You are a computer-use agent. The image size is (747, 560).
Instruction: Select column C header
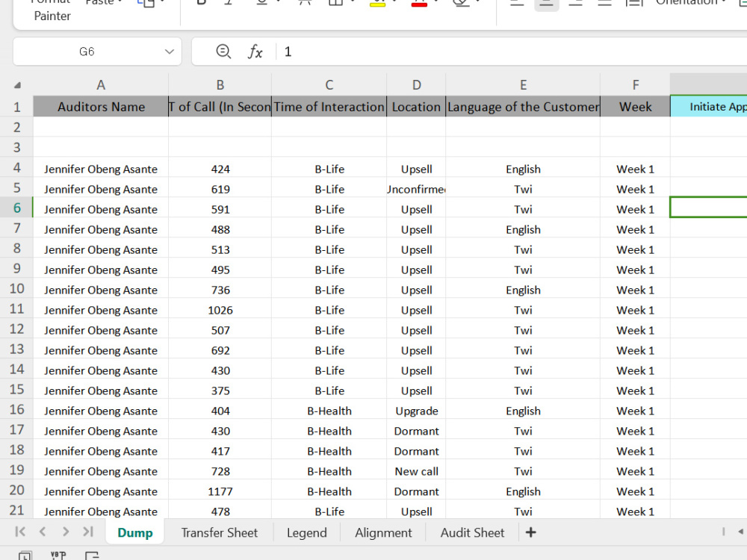[x=329, y=85]
